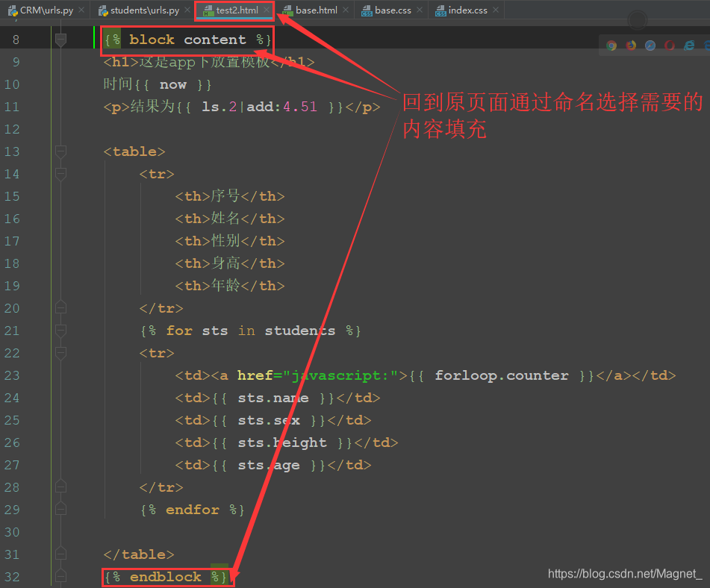Image resolution: width=710 pixels, height=588 pixels.
Task: Collapse the header tr fold on line 14
Action: 60,174
